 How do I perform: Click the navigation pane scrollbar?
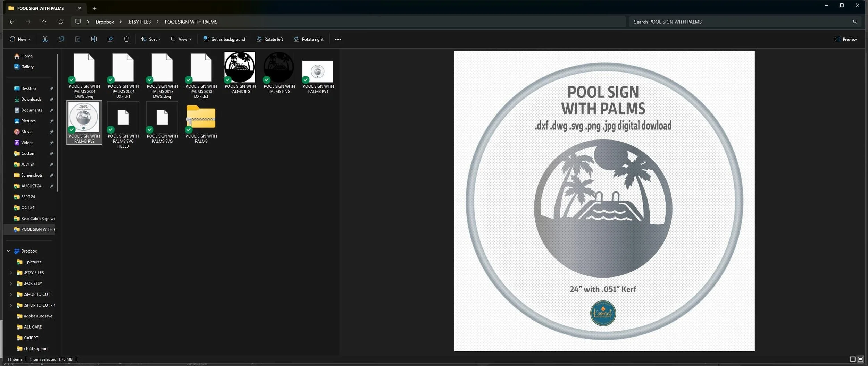click(x=58, y=122)
